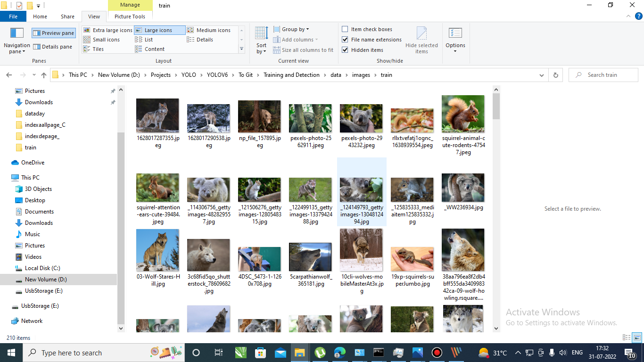Refresh the train folder view
Viewport: 644px width, 362px height.
coord(555,75)
